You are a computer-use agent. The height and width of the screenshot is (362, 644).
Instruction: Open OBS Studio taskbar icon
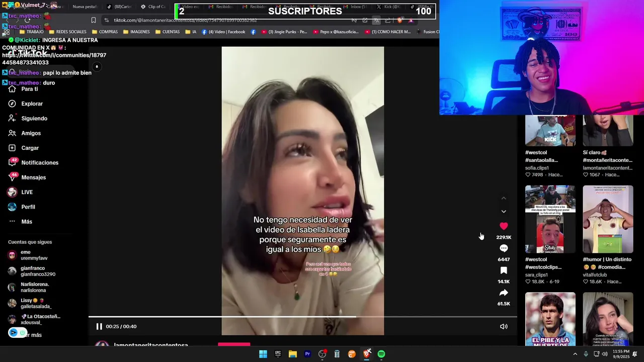[322, 354]
